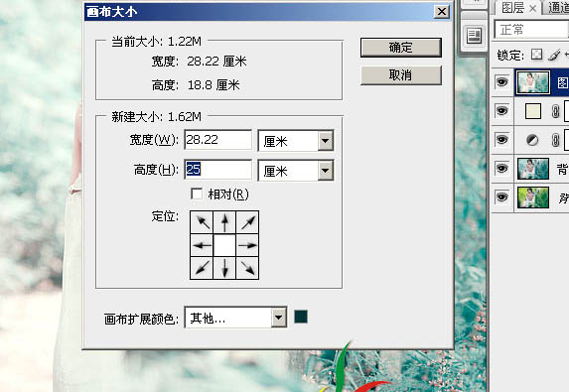Anchor canvas to the bottom-center arrow

point(224,268)
